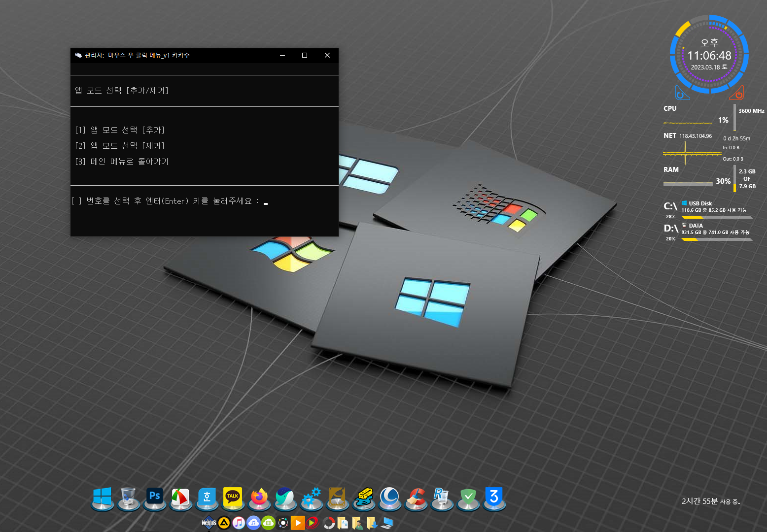Image resolution: width=767 pixels, height=532 pixels.
Task: Open the folder with document icon
Action: click(343, 523)
